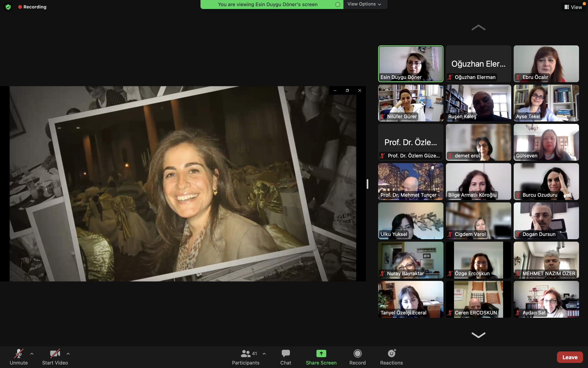Click the shared-screen panel divider handle
The width and height of the screenshot is (588, 368).
pos(367,184)
